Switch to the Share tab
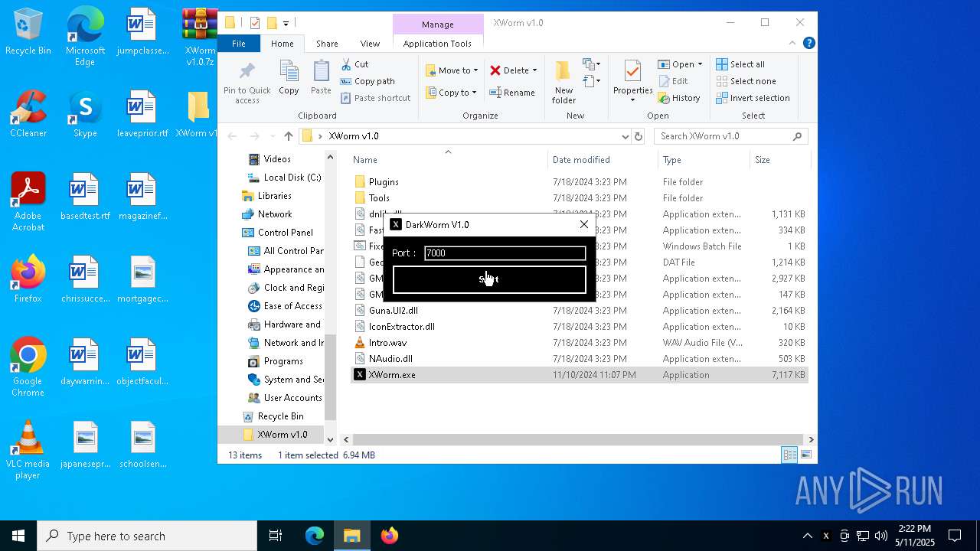This screenshot has height=551, width=980. (x=327, y=44)
